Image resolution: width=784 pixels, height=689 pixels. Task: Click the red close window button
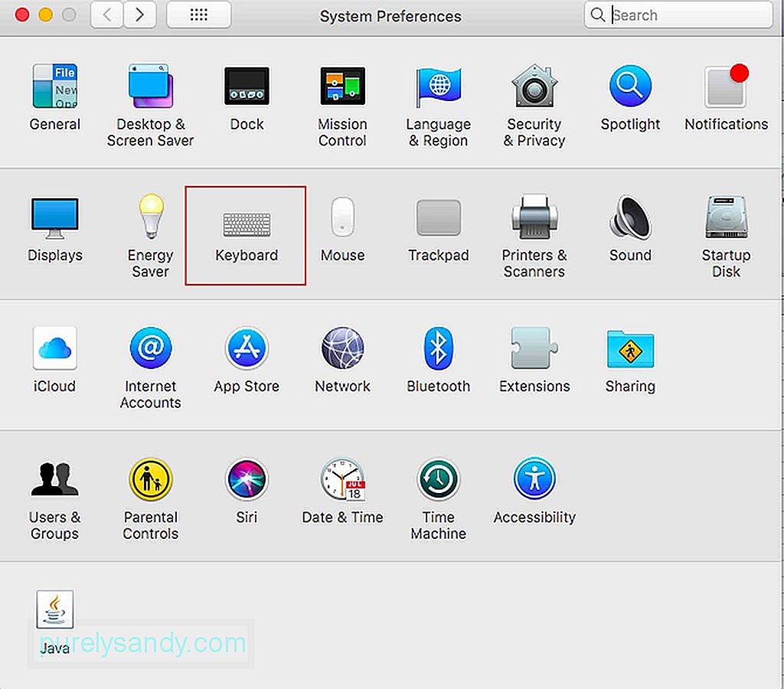pos(22,15)
